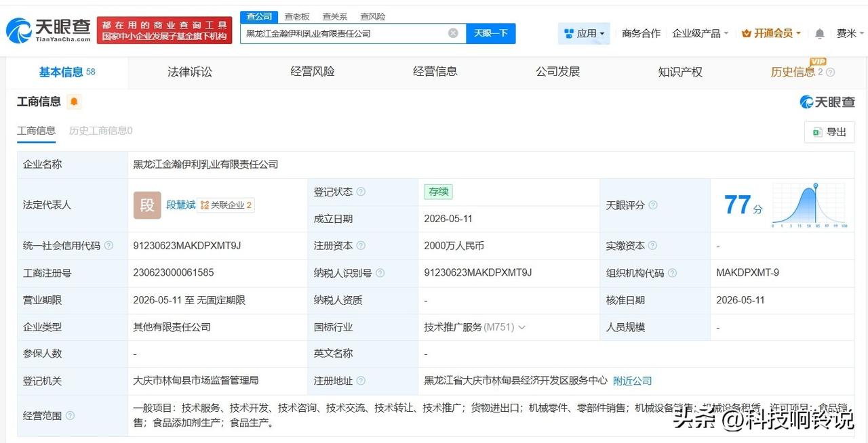
Task: Select the 查老板 search tab
Action: point(297,16)
